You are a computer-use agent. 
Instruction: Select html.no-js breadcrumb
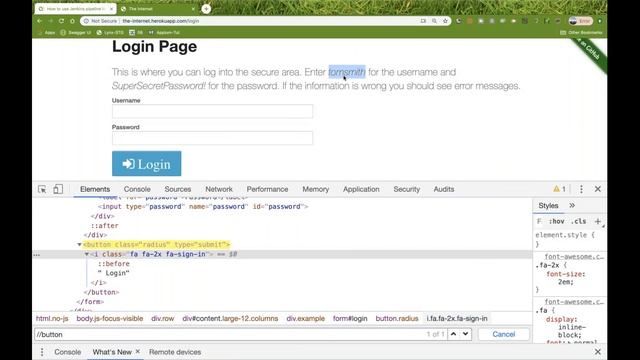(52, 318)
